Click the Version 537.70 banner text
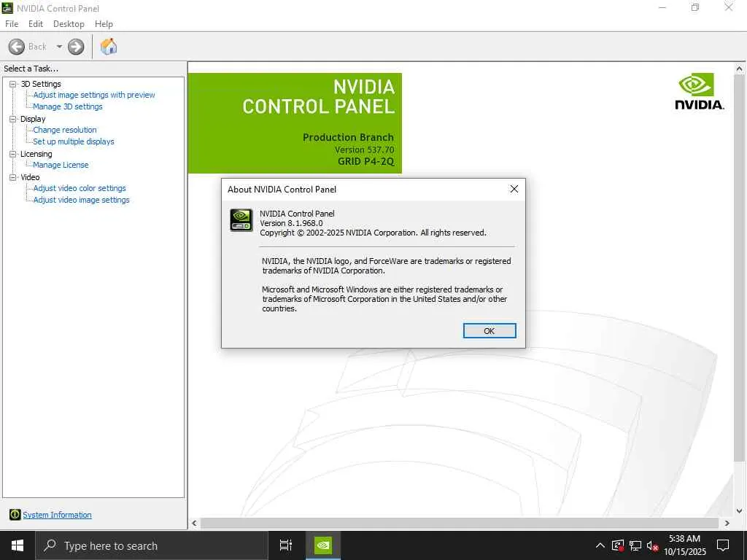The height and width of the screenshot is (560, 747). tap(365, 149)
